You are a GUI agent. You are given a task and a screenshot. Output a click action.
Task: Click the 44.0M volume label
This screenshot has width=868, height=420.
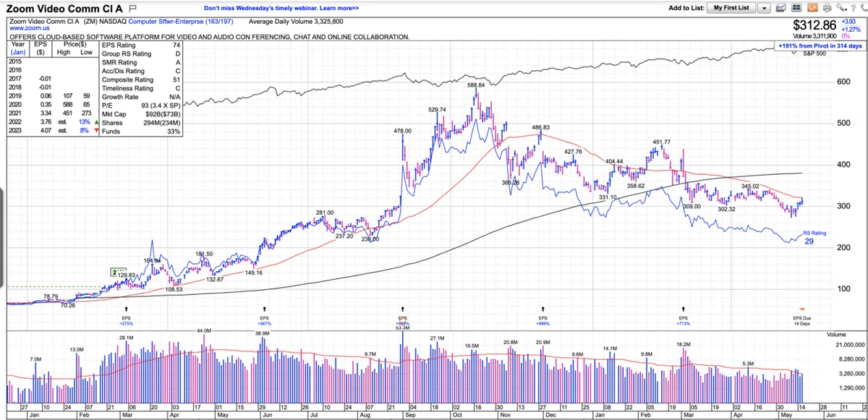(x=203, y=330)
